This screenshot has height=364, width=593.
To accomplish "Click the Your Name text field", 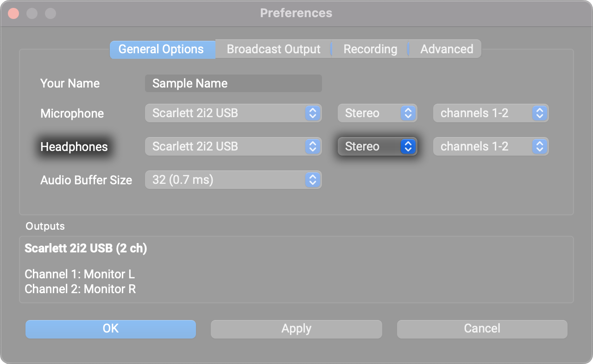I will point(233,83).
